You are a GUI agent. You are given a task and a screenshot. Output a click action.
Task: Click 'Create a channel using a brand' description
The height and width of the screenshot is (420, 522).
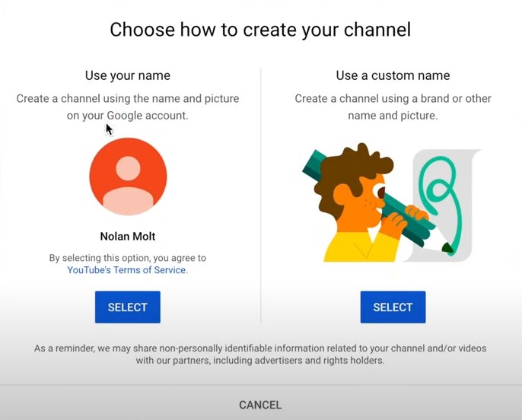(393, 107)
